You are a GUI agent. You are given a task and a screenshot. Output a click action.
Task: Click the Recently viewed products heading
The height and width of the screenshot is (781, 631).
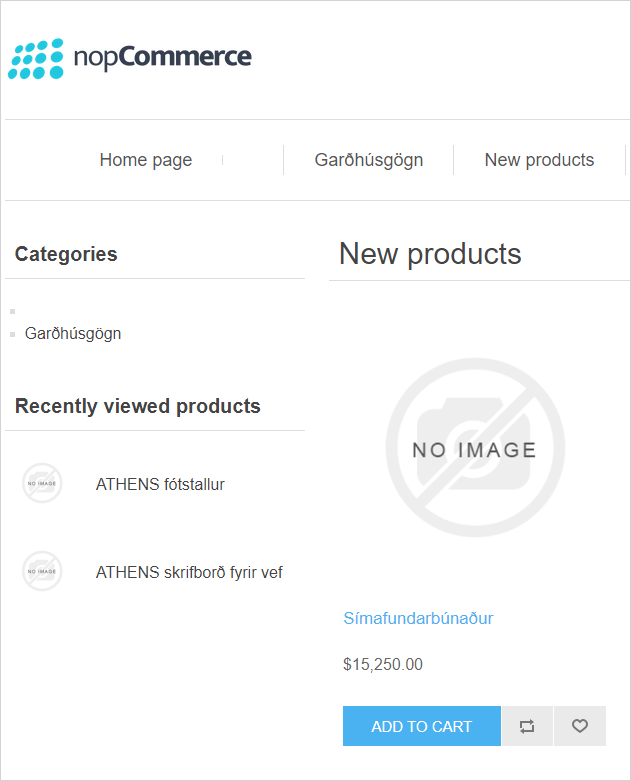[138, 406]
